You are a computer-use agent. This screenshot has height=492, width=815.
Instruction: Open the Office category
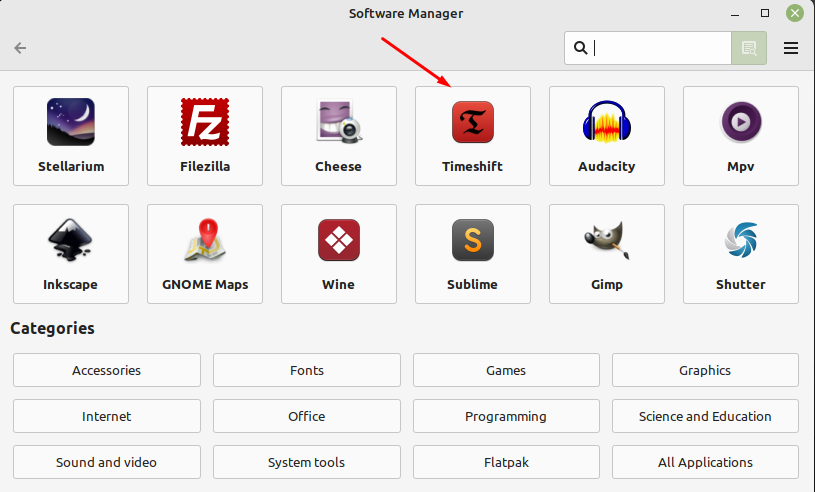click(x=307, y=416)
